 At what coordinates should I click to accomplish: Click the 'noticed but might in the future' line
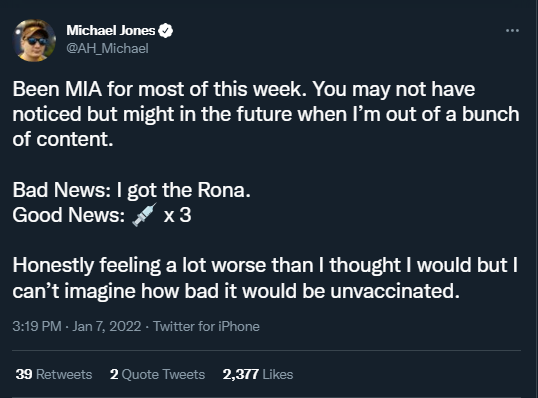tap(266, 114)
